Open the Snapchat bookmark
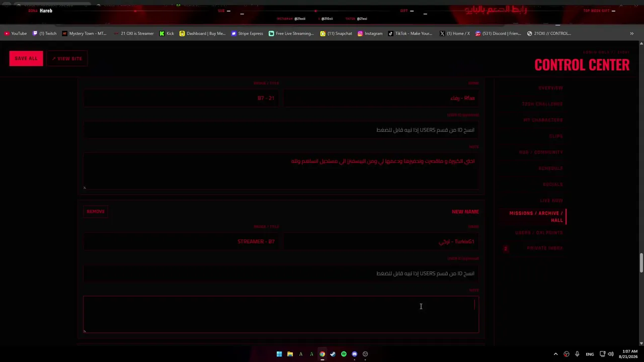This screenshot has width=644, height=362. pyautogui.click(x=336, y=34)
